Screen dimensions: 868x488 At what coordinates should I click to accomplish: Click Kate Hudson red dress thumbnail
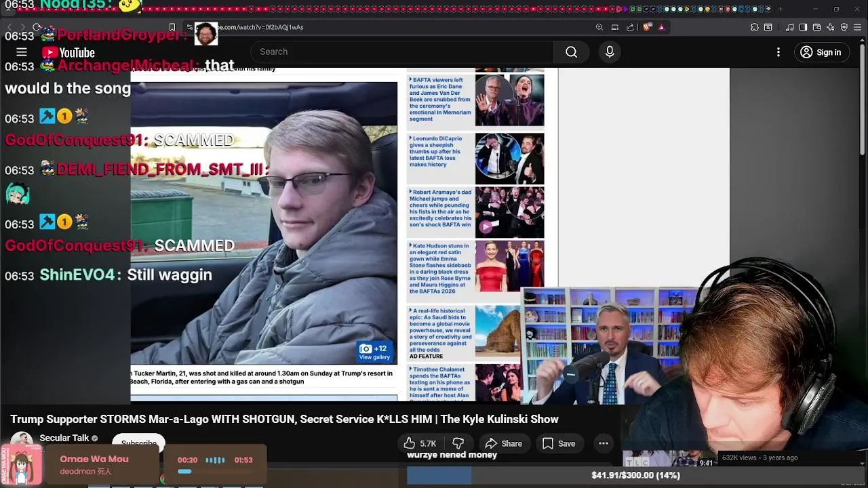pyautogui.click(x=509, y=267)
